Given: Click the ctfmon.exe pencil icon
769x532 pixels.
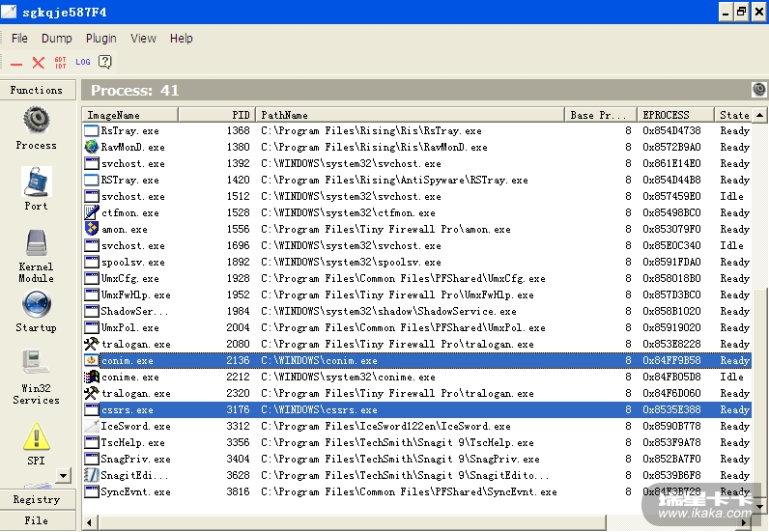Looking at the screenshot, I should [x=91, y=212].
